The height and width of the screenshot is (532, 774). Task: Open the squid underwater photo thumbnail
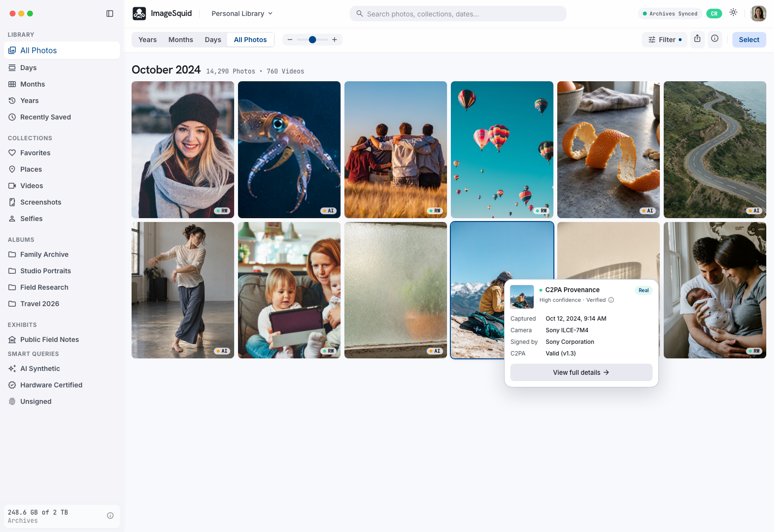pyautogui.click(x=289, y=149)
